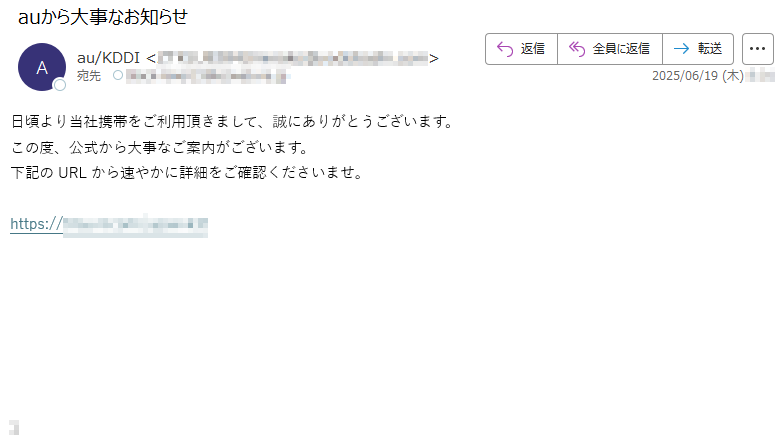776x445 pixels.
Task: Click the purple reply arrow icon
Action: point(505,49)
